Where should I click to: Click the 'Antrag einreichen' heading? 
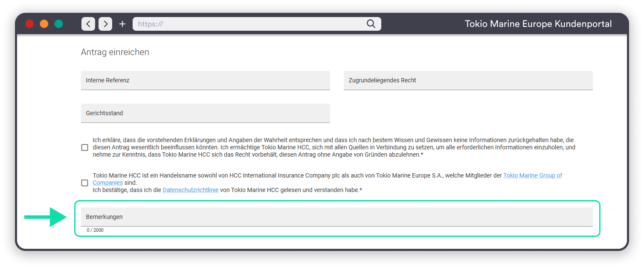115,52
